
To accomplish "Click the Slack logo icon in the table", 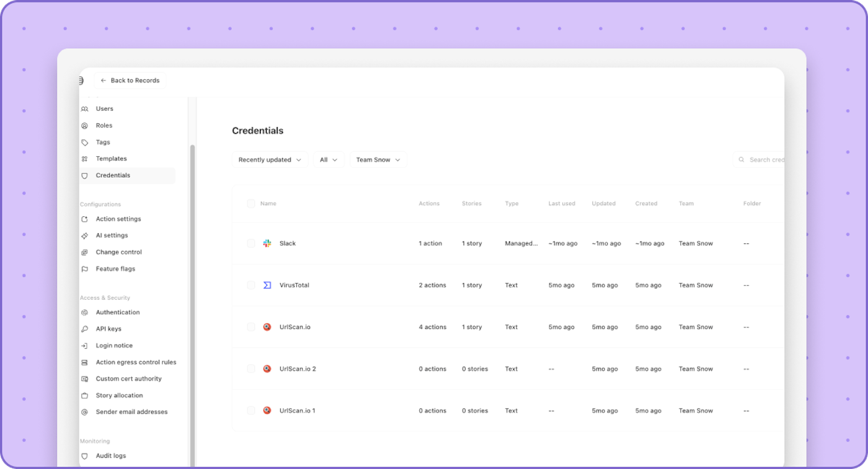I will [267, 243].
